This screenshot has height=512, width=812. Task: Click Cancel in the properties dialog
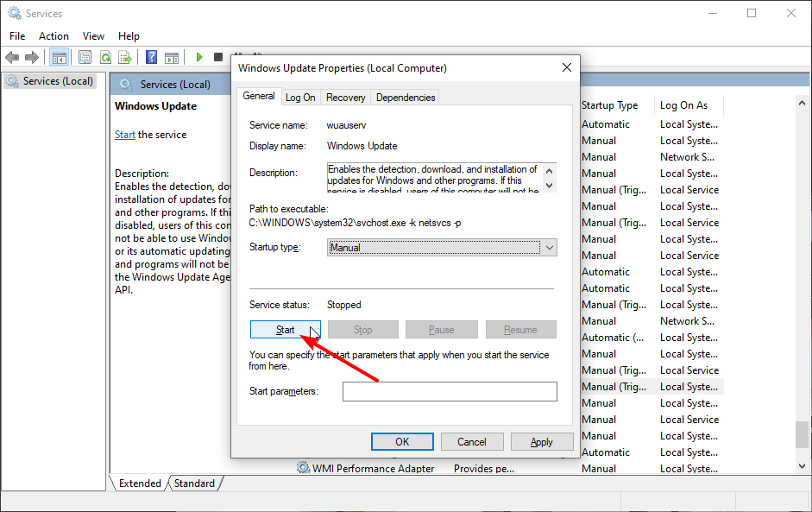point(472,441)
